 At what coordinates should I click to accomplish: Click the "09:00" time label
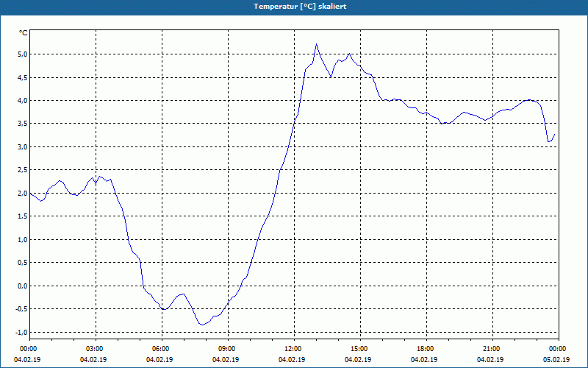pos(226,349)
